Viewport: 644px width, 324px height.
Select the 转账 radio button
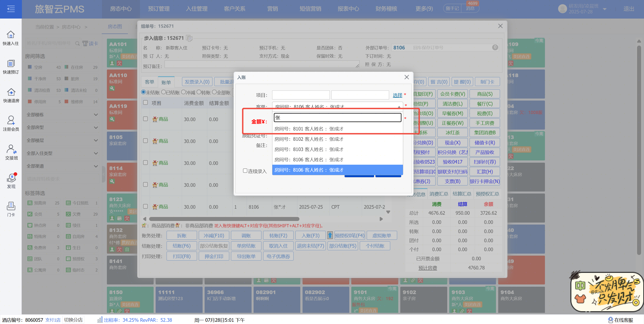tap(199, 92)
